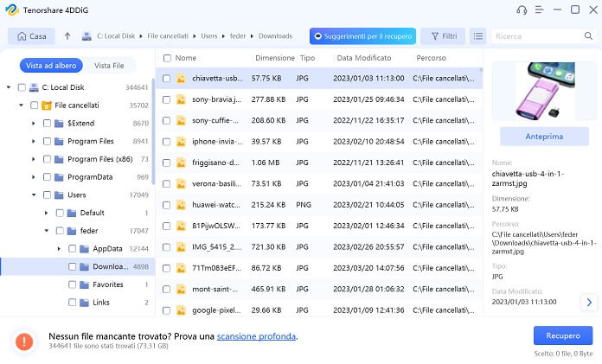Check the sony-cuffie file checkbox
The height and width of the screenshot is (364, 602).
tap(166, 120)
